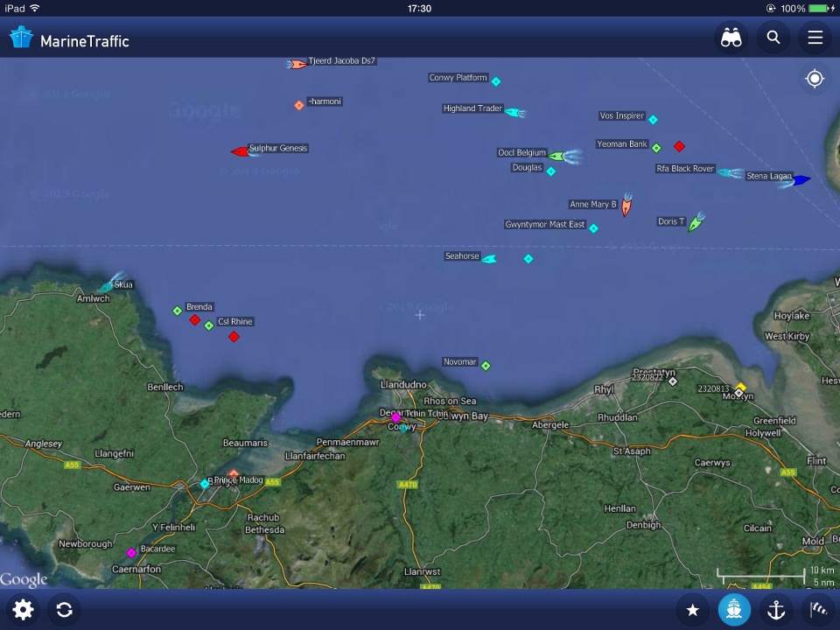Tap the "Stena Lagan" vessel label
Image resolution: width=840 pixels, height=630 pixels.
tap(769, 176)
